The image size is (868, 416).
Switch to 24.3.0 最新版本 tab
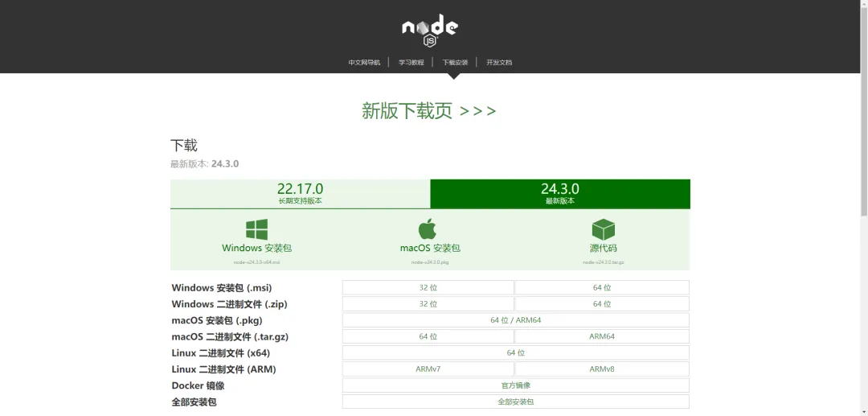click(560, 194)
